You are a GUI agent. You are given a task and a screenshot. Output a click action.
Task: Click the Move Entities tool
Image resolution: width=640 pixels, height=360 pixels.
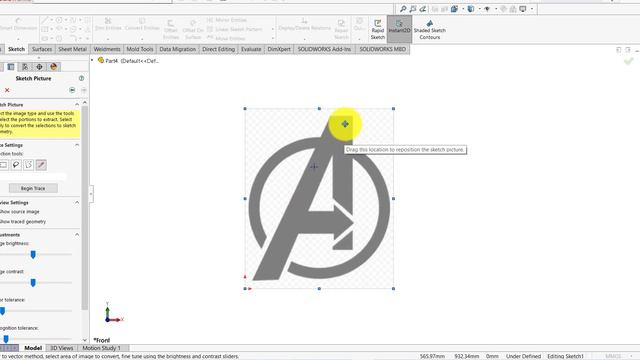[226, 38]
